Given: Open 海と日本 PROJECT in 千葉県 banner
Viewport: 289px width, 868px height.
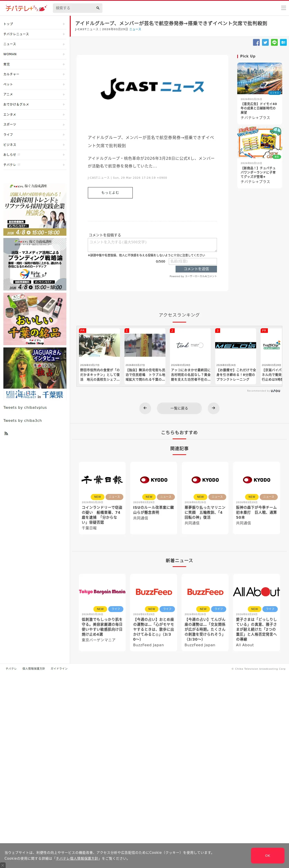Looking at the screenshot, I should (x=35, y=395).
